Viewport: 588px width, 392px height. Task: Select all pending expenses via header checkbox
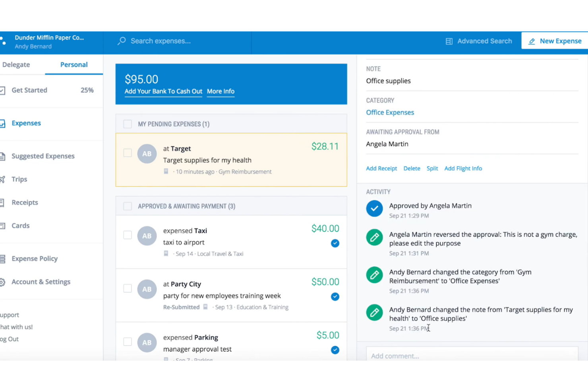(128, 124)
